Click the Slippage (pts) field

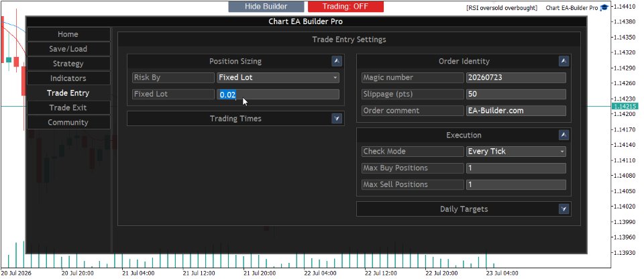point(516,94)
